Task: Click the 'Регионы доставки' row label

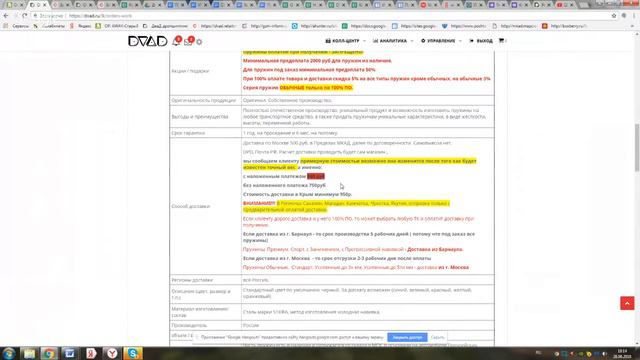Action: (192, 280)
